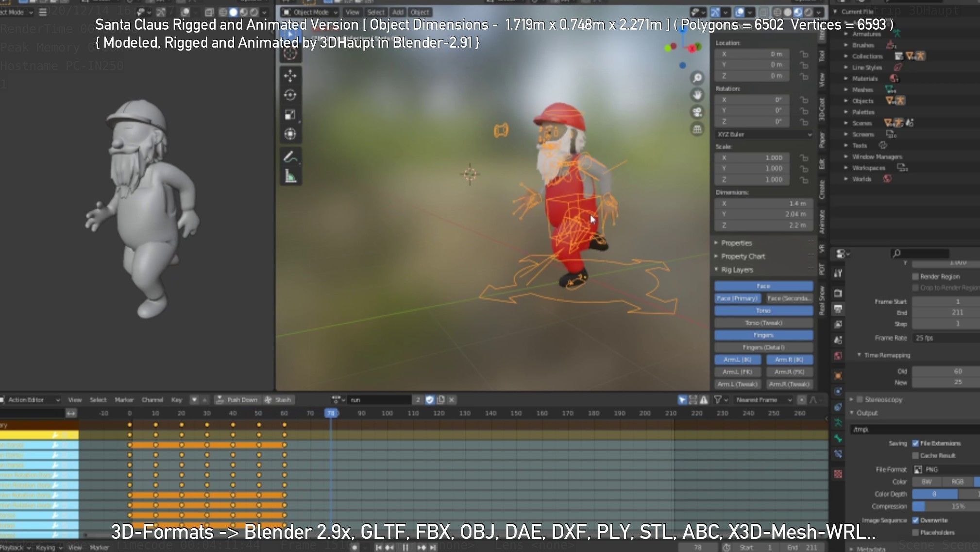980x552 pixels.
Task: Jump to last frame playback control
Action: pos(433,548)
